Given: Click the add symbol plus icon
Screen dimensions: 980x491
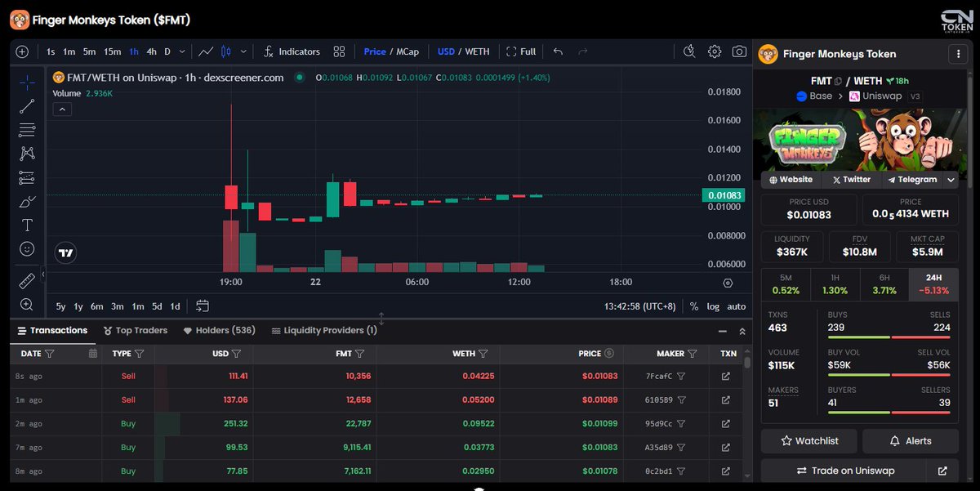Looking at the screenshot, I should coord(22,51).
